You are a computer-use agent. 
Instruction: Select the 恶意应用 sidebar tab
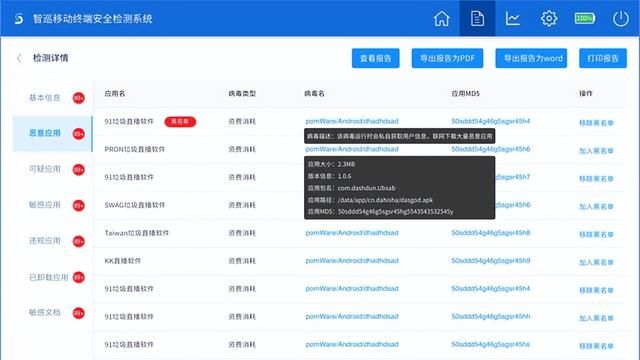(x=53, y=133)
